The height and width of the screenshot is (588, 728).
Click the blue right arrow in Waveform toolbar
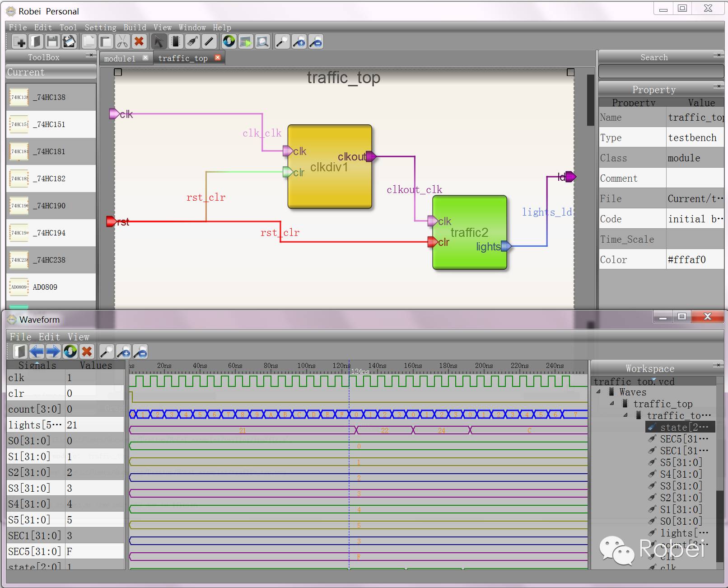[53, 351]
